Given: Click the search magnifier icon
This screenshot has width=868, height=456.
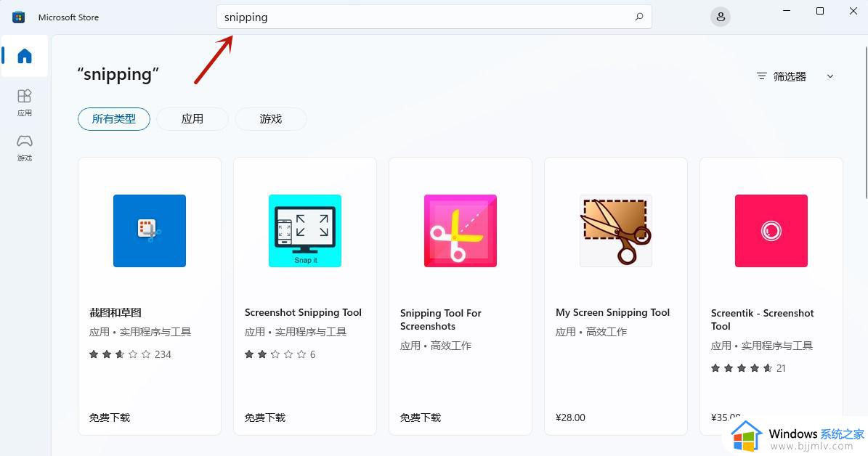Looking at the screenshot, I should [x=638, y=17].
